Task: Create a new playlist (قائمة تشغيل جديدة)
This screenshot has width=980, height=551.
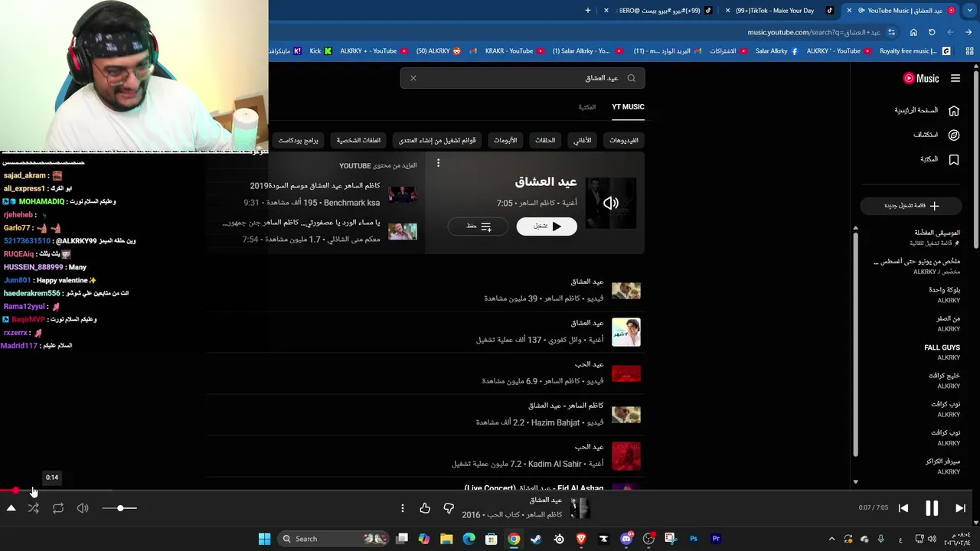Action: pyautogui.click(x=911, y=206)
